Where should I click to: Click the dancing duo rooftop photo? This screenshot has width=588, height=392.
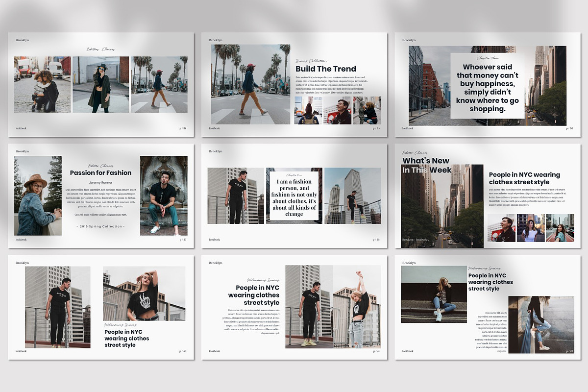pyautogui.click(x=334, y=307)
